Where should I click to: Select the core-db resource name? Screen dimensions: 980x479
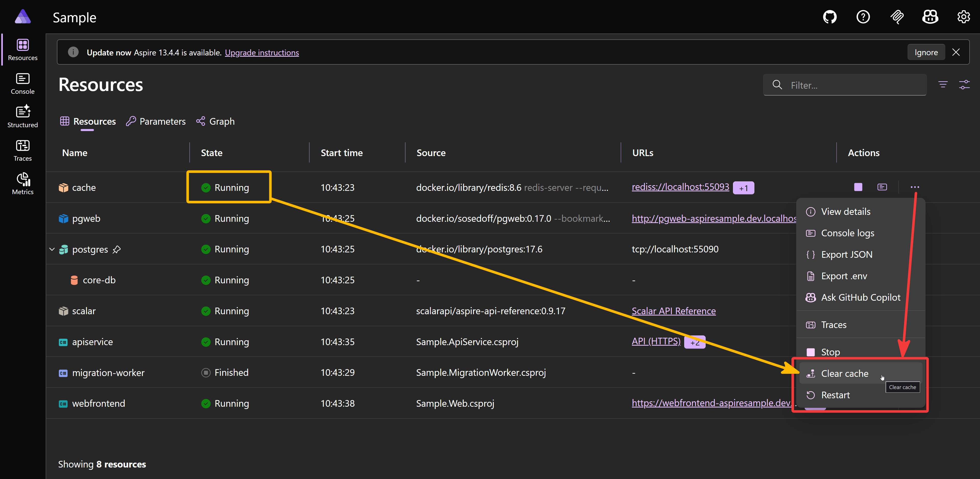point(99,280)
